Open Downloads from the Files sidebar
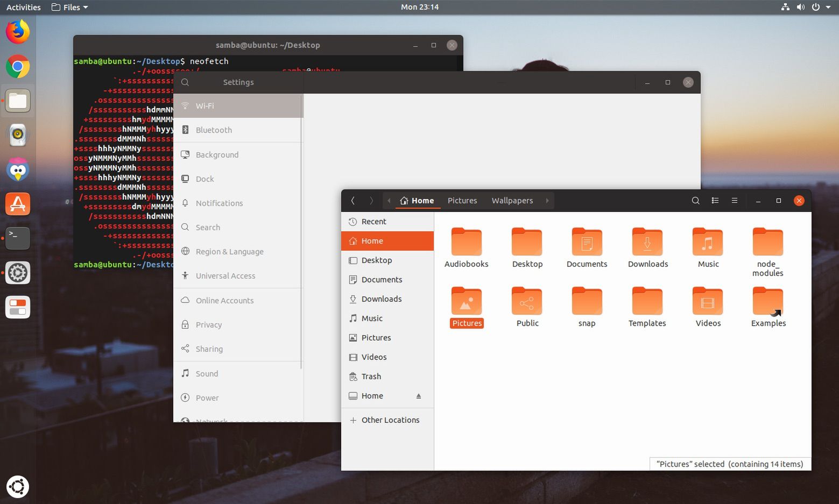The height and width of the screenshot is (504, 839). [x=382, y=299]
